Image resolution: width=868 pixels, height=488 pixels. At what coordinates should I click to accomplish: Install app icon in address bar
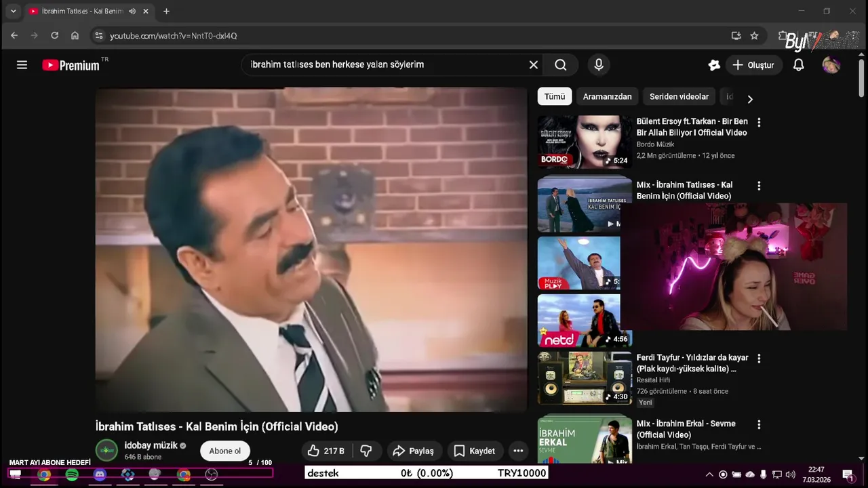coord(736,35)
